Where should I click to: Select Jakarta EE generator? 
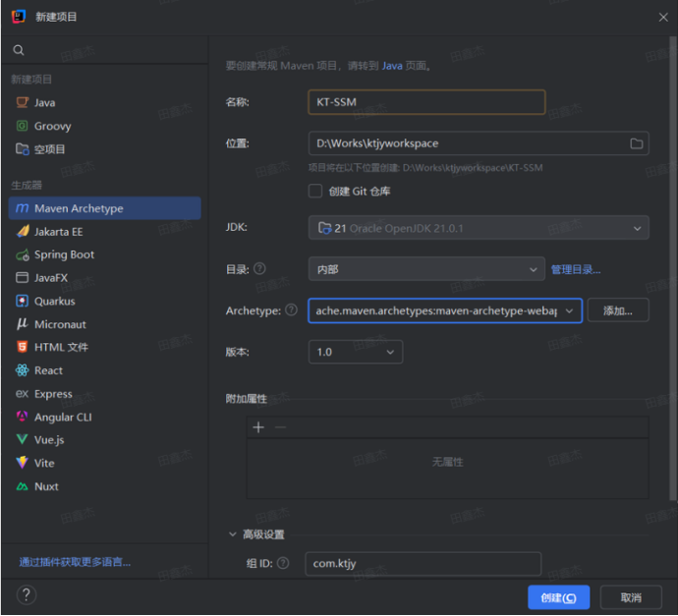104,232
